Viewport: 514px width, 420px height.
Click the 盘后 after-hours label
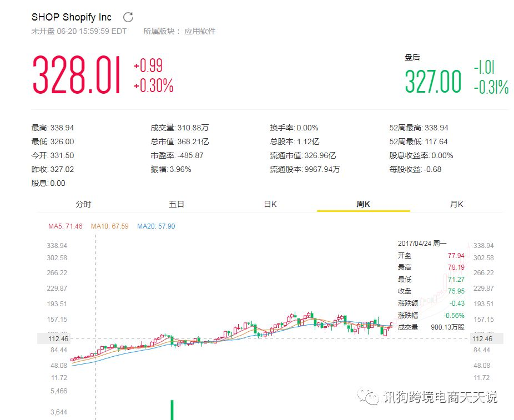[412, 57]
